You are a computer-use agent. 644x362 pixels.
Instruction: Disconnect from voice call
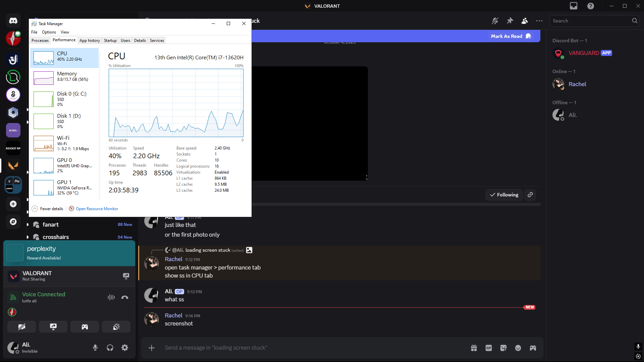tap(125, 297)
